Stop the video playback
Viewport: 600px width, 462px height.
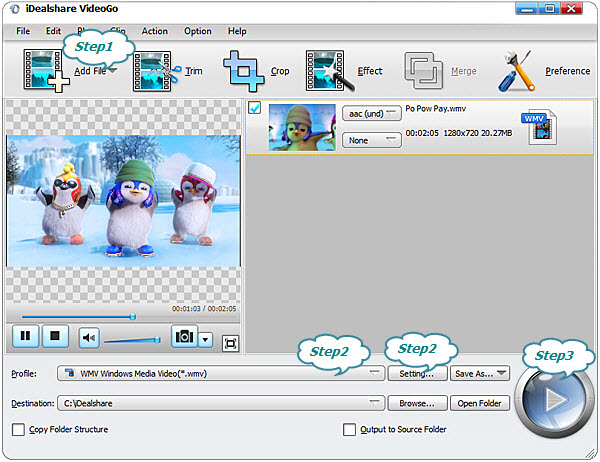click(x=55, y=336)
